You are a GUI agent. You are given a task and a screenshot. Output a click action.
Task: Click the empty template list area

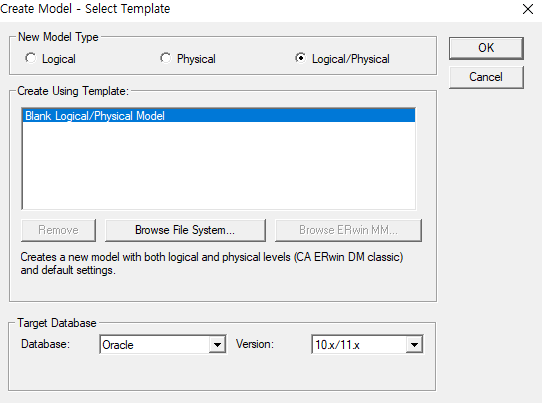(219, 165)
